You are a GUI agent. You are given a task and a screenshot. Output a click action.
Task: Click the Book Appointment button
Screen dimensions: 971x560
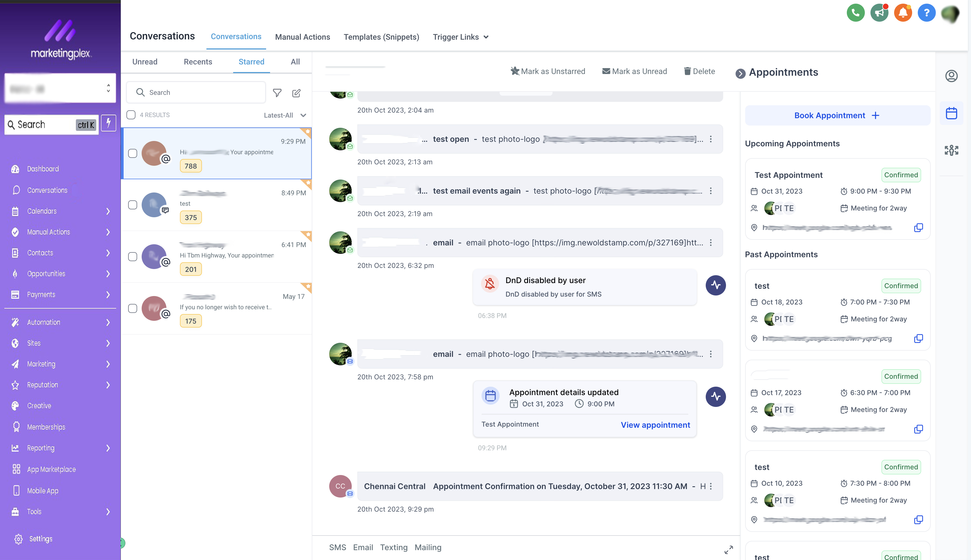pos(837,115)
